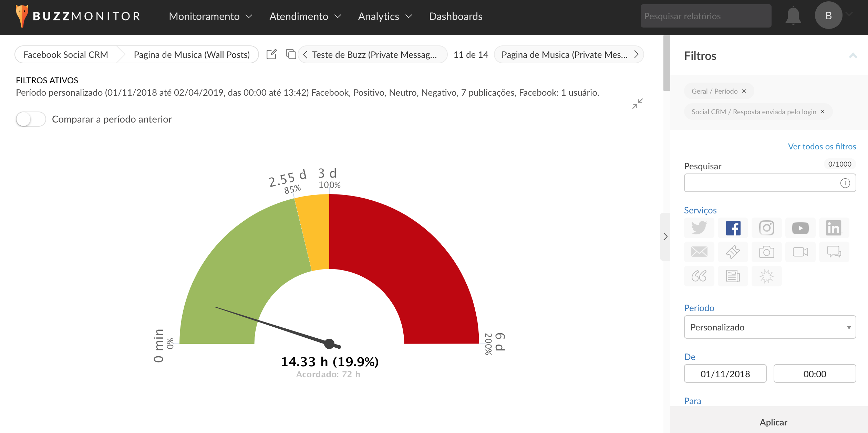Open the Período Personalizado dropdown
This screenshot has width=868, height=433.
pos(769,327)
